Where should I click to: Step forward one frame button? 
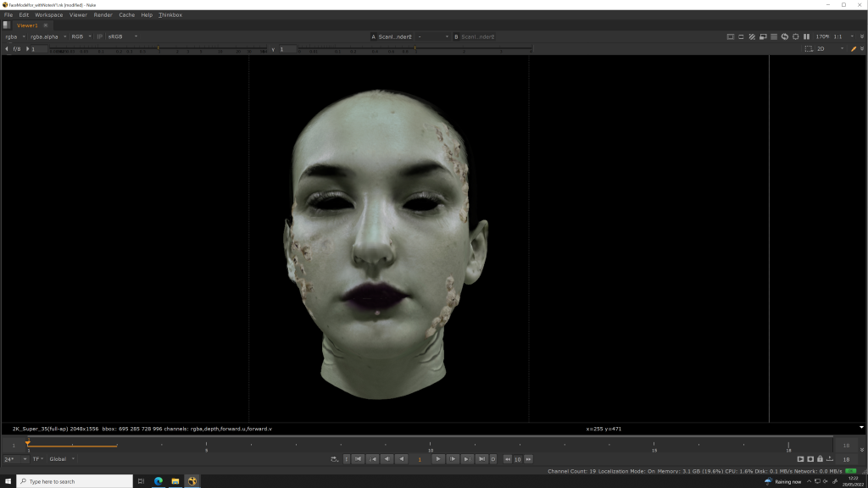click(453, 459)
